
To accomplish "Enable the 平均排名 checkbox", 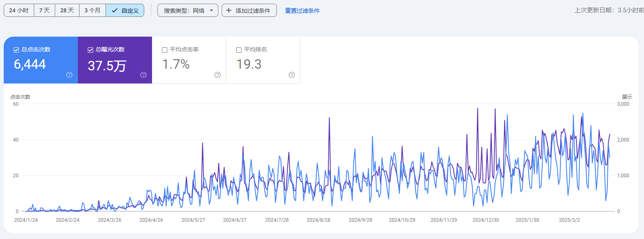I will point(239,50).
